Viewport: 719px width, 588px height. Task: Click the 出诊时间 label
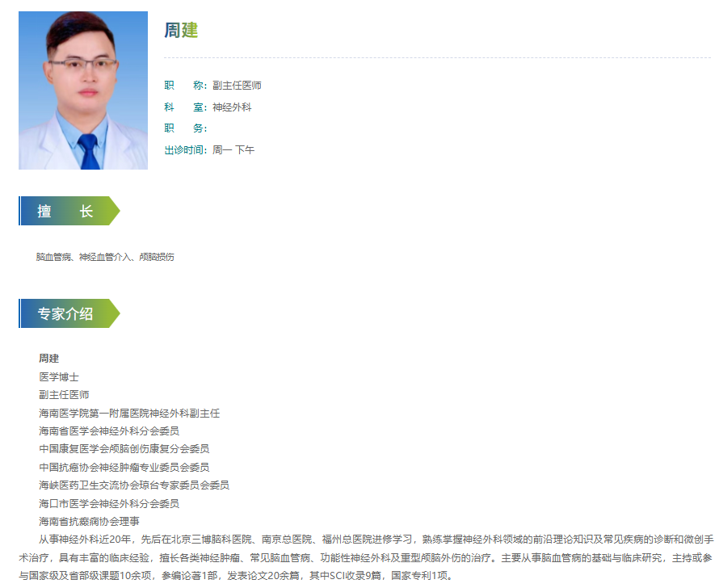[185, 150]
